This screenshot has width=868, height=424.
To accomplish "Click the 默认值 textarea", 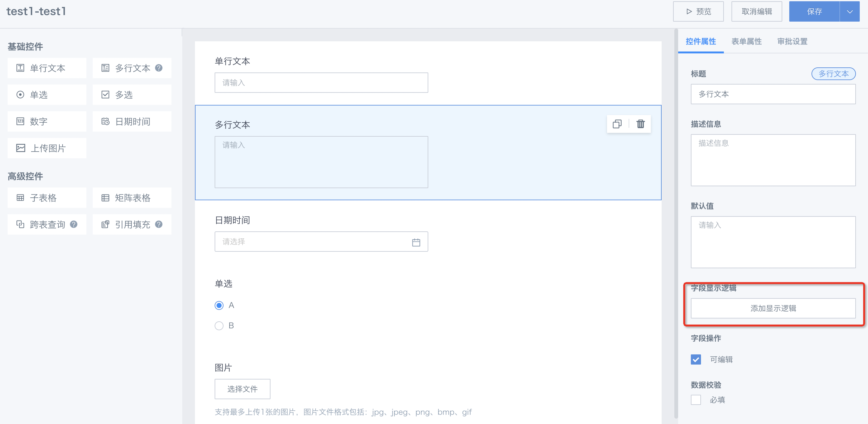I will 773,242.
